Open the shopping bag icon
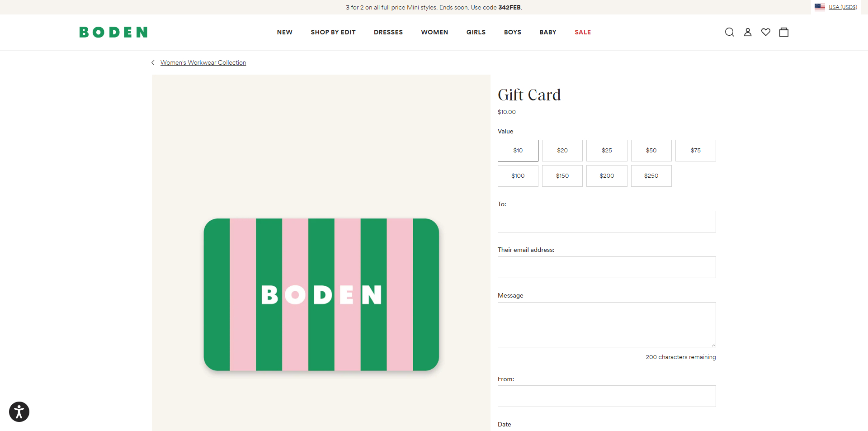This screenshot has width=868, height=431. 783,32
